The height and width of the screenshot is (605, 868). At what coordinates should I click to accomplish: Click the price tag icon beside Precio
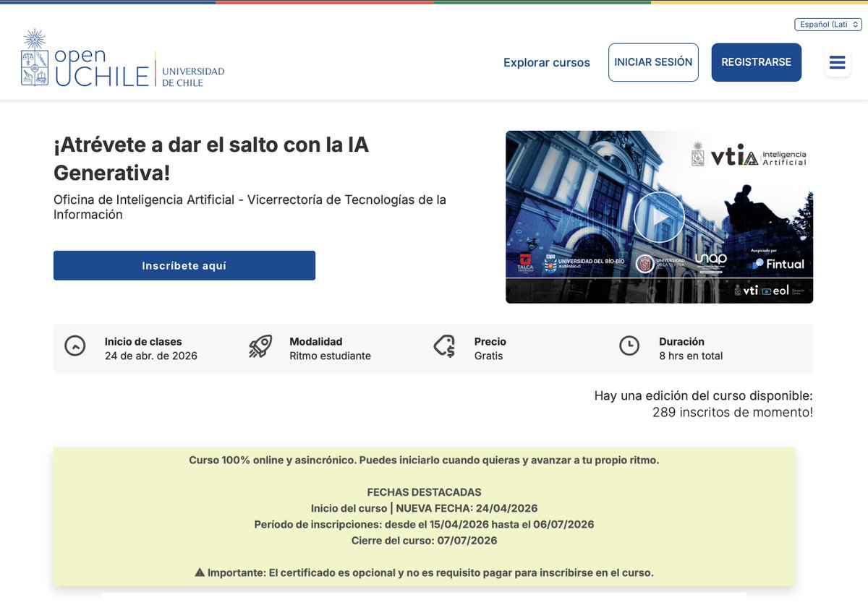(x=443, y=346)
